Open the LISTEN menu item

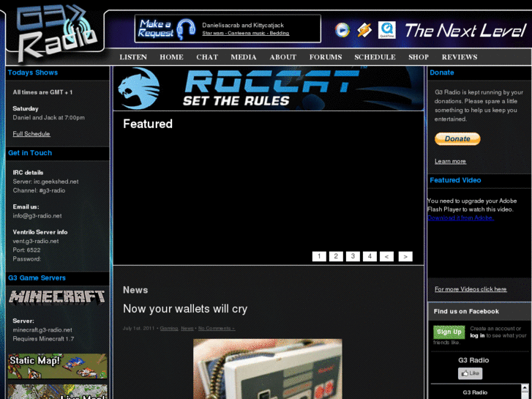coord(133,57)
